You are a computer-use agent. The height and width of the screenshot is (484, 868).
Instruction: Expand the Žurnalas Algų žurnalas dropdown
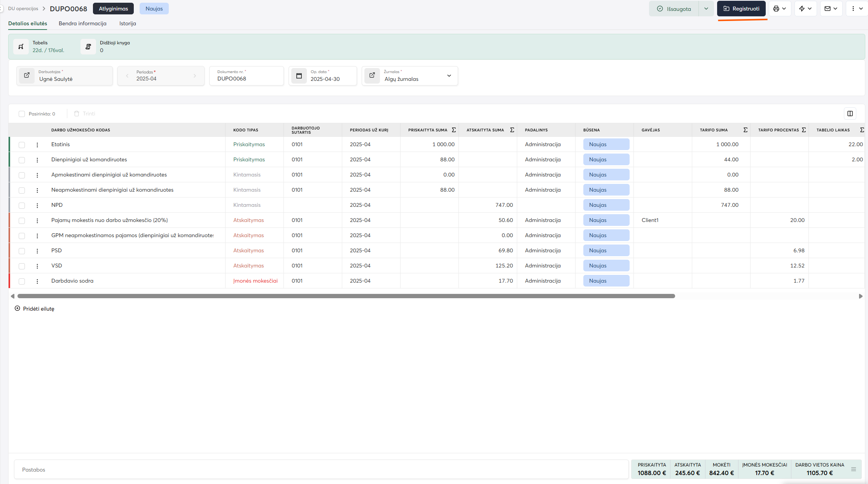449,76
